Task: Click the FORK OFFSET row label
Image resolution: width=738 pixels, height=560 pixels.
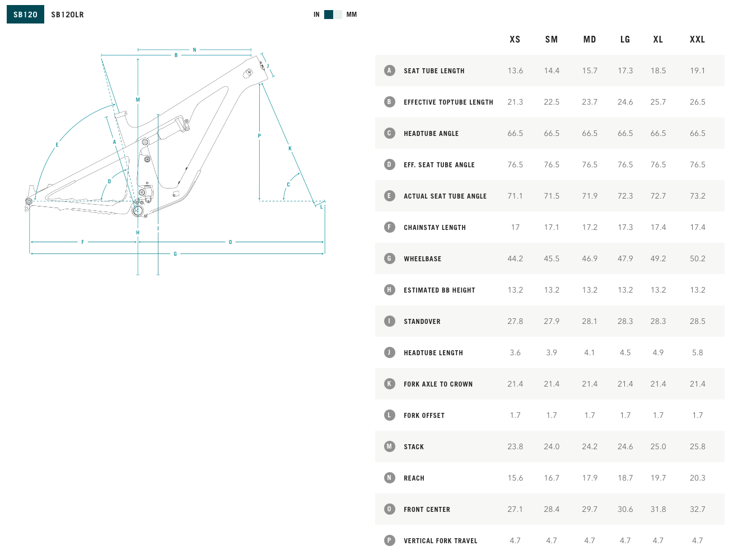Action: [424, 416]
